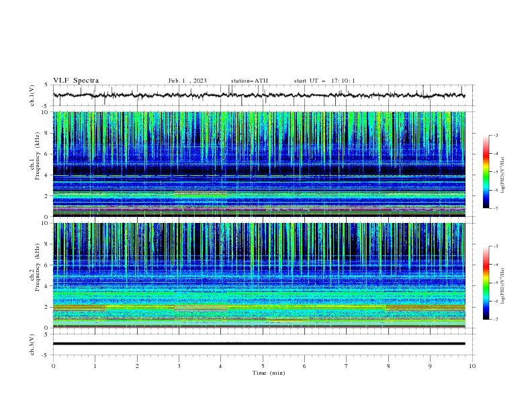Click the "ch.3(V)" axis label

(32, 345)
